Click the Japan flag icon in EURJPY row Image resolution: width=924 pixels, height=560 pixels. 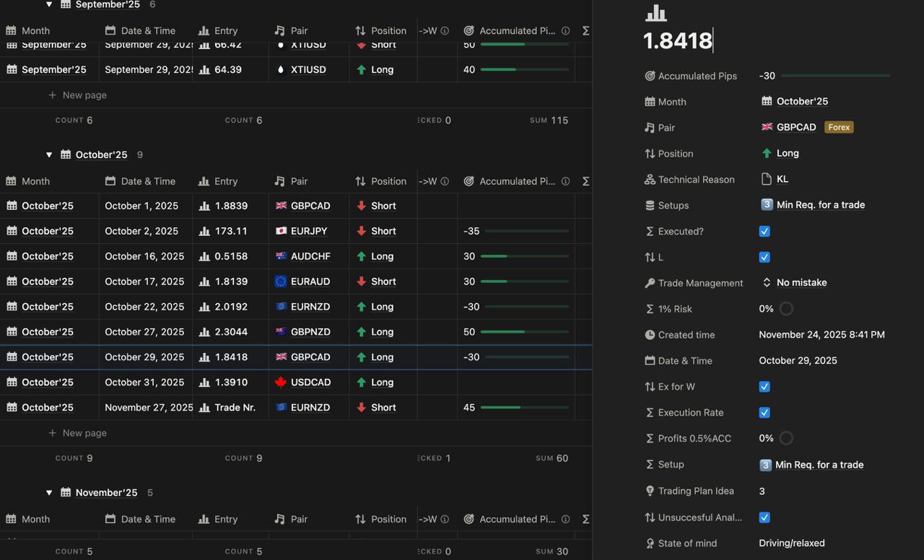282,231
